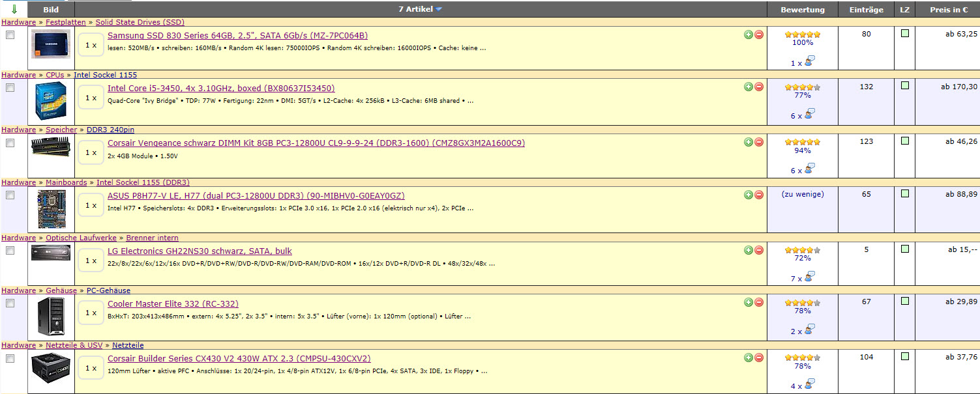The width and height of the screenshot is (980, 394).
Task: Click Intel Core i5 box thumbnail
Action: pyautogui.click(x=51, y=101)
